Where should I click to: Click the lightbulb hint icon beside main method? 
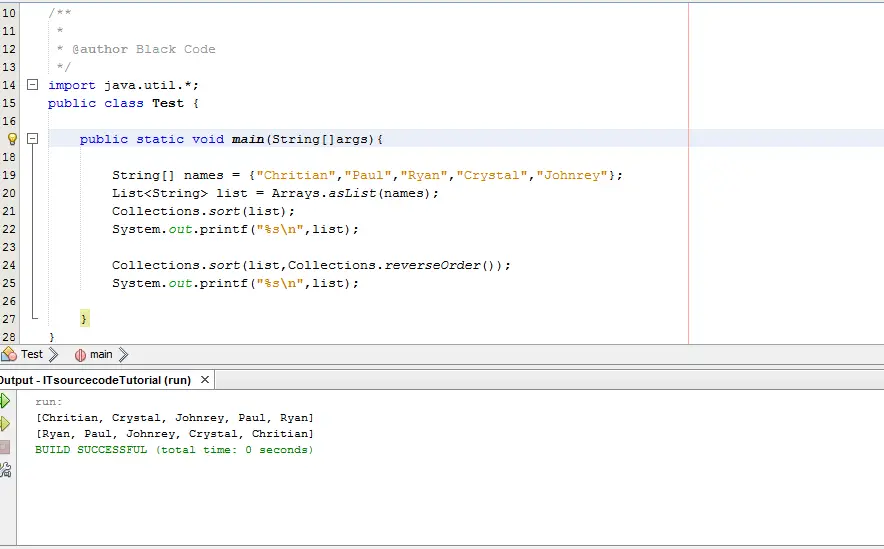[12, 139]
